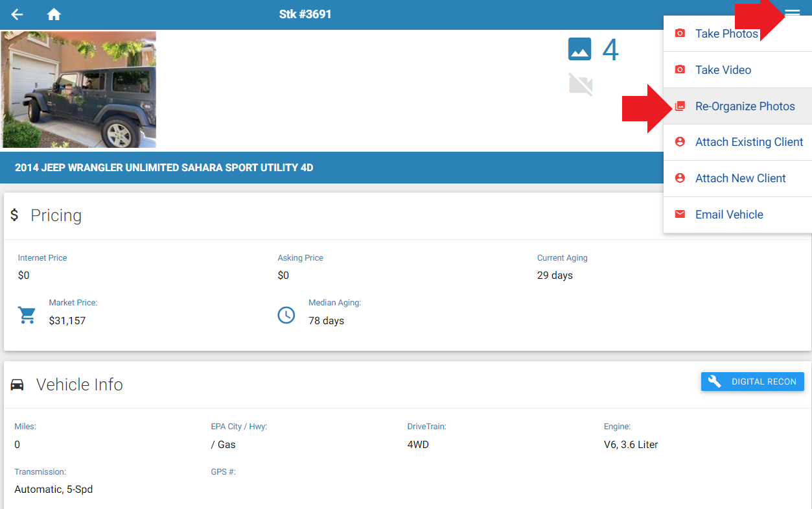Click the Take Video camera icon
The width and height of the screenshot is (812, 509).
(680, 69)
